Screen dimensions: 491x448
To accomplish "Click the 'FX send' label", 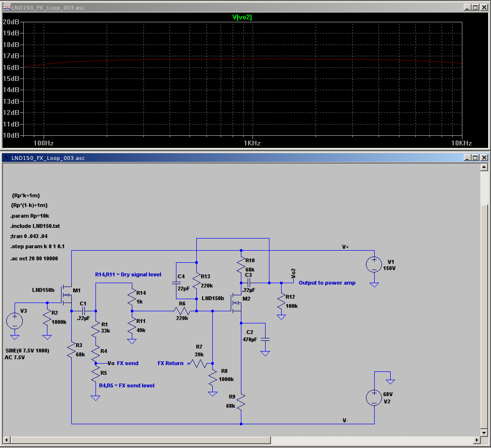I will pyautogui.click(x=127, y=364).
